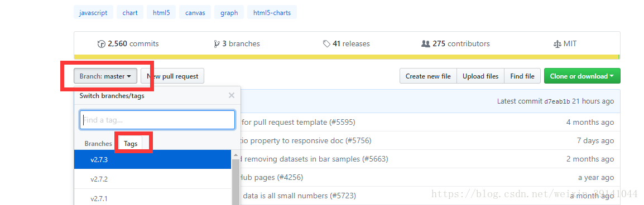644x205 pixels.
Task: Click the Create new file button
Action: click(x=428, y=76)
